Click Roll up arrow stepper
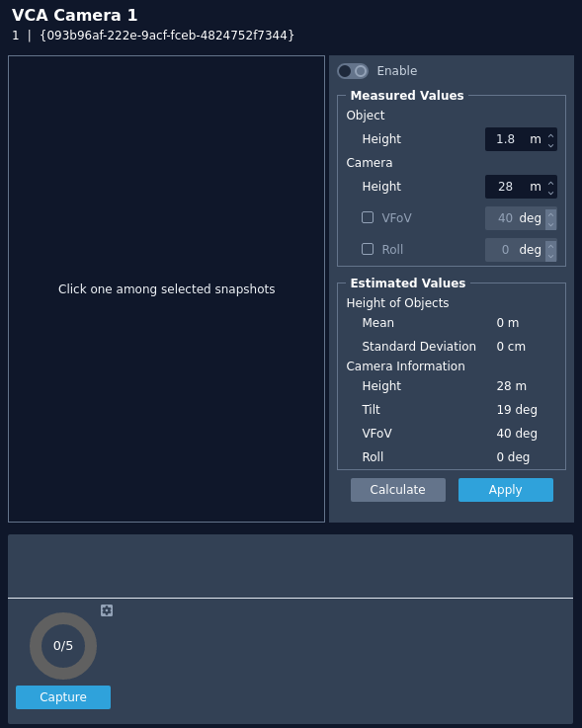Viewport: 582px width, 728px height. point(551,246)
